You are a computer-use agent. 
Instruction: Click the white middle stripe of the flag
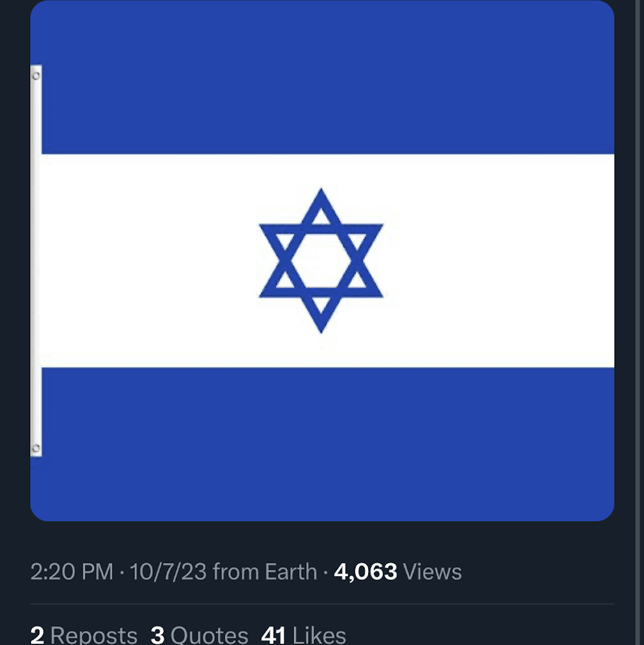[x=327, y=261]
